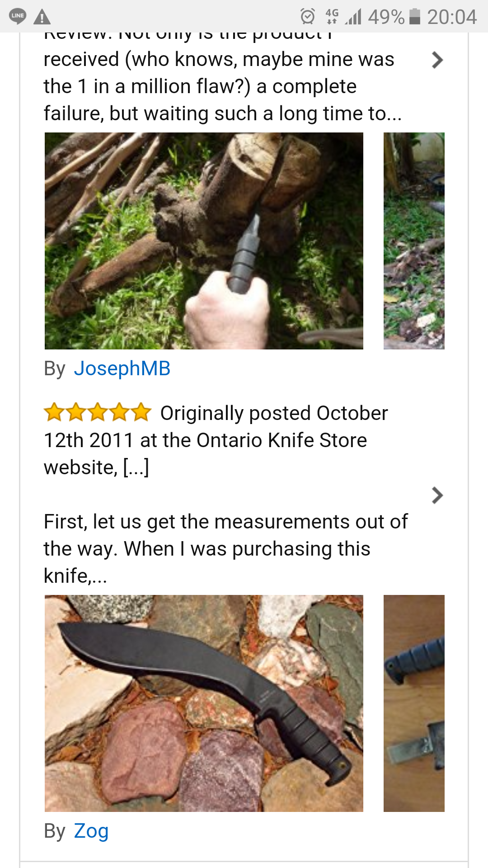Open Zog's full review via chevron arrow
The width and height of the screenshot is (488, 868).
pos(437,495)
